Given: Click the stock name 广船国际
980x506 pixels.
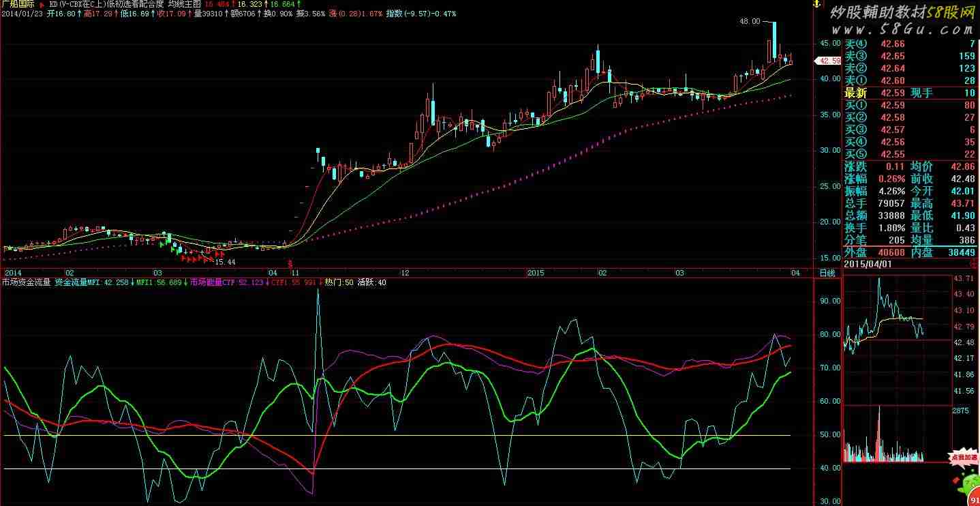Looking at the screenshot, I should [19, 4].
